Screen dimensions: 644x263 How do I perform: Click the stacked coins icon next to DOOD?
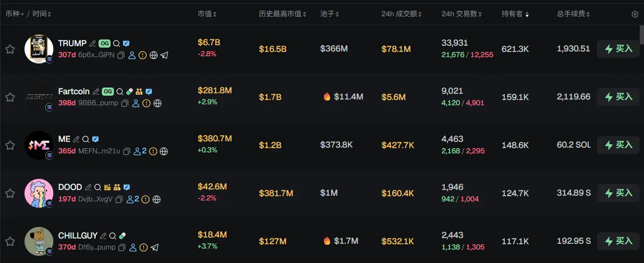pyautogui.click(x=107, y=188)
